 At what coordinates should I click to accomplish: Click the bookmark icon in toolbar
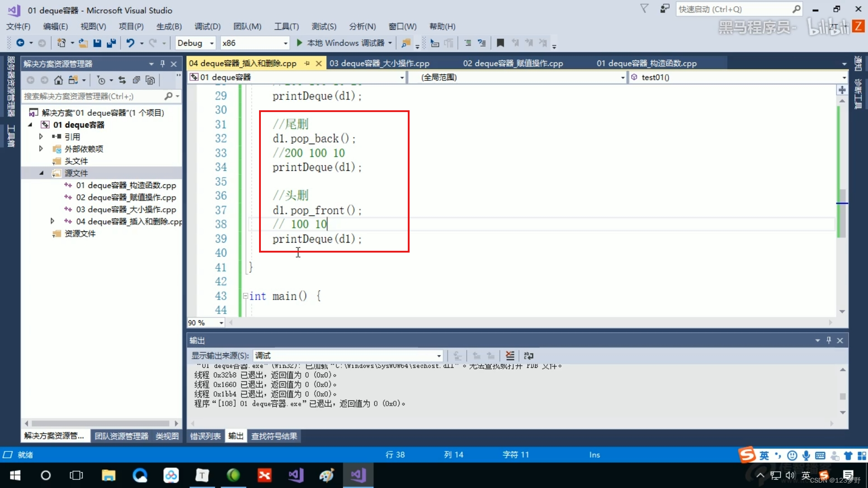(500, 43)
